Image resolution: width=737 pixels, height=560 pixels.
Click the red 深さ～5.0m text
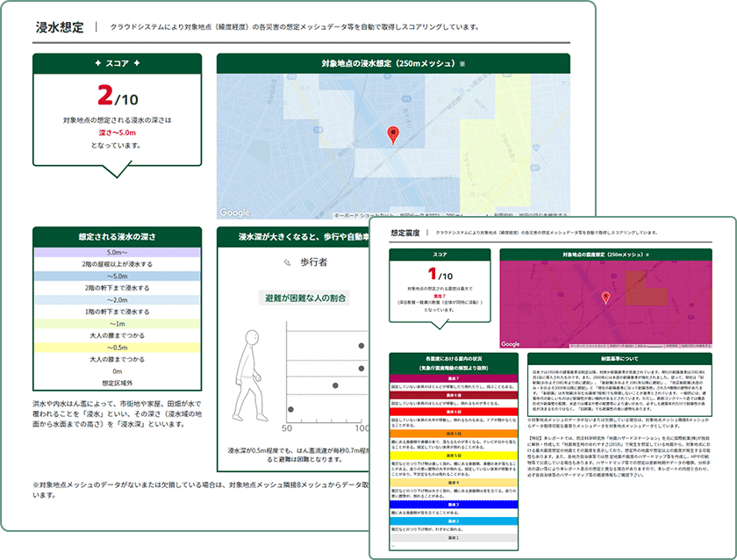point(117,133)
